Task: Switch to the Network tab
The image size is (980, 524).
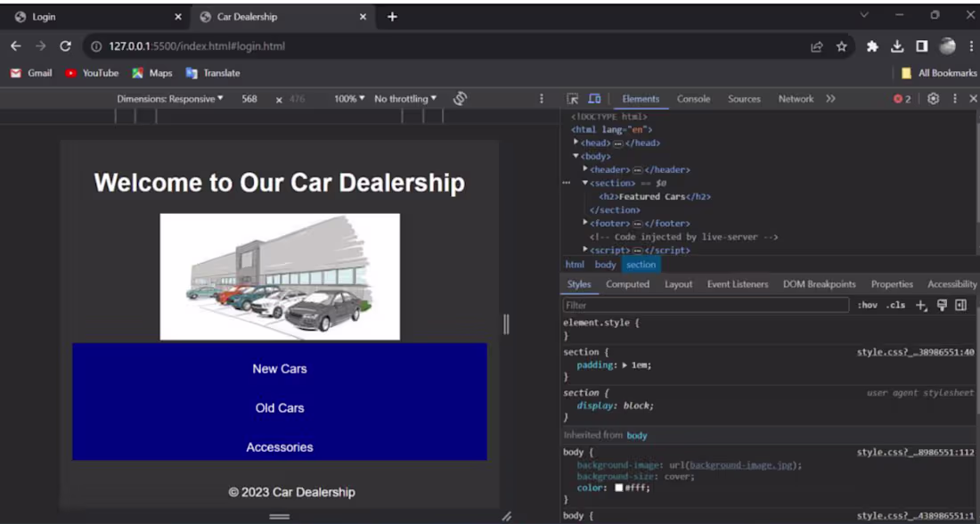Action: pyautogui.click(x=796, y=99)
